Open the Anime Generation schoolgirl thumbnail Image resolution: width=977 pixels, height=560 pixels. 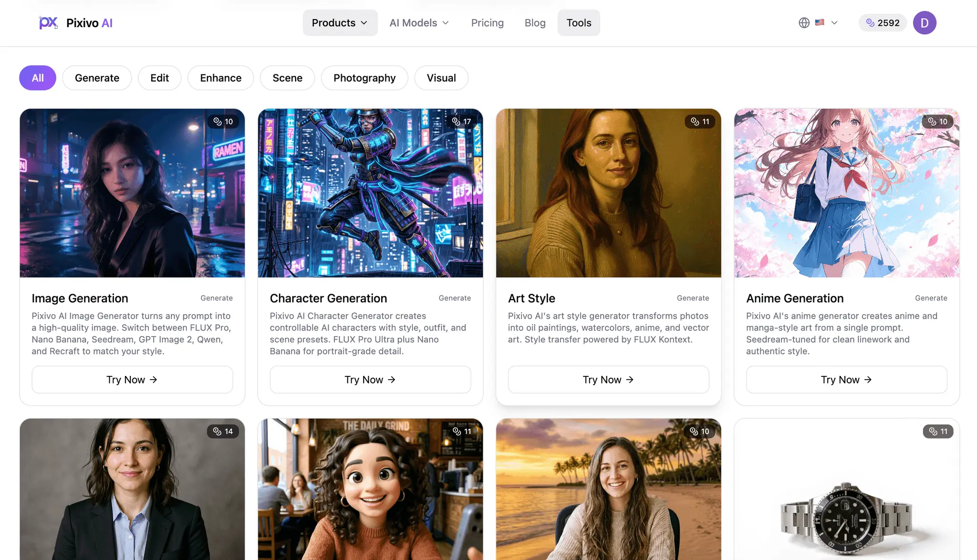tap(846, 193)
